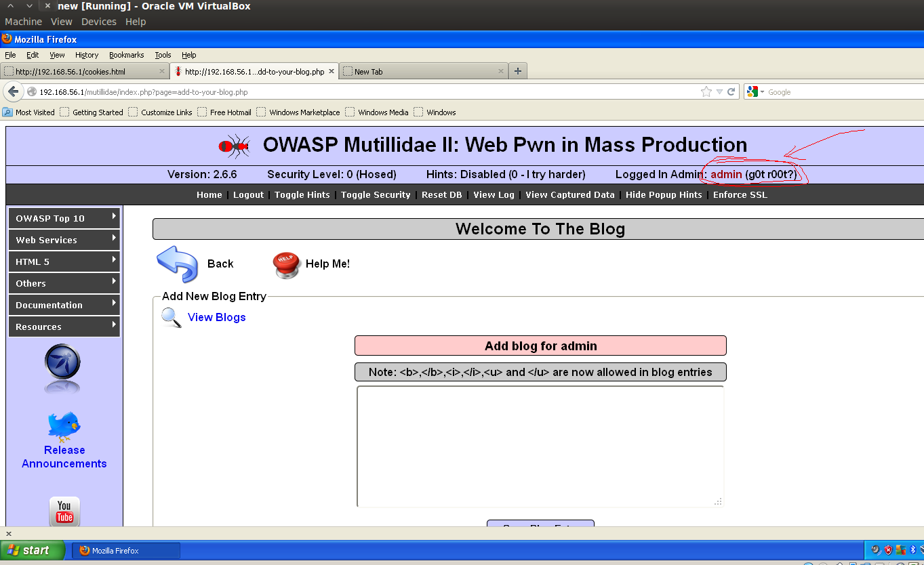This screenshot has height=565, width=924.
Task: Expand the Web Services menu
Action: pos(64,240)
